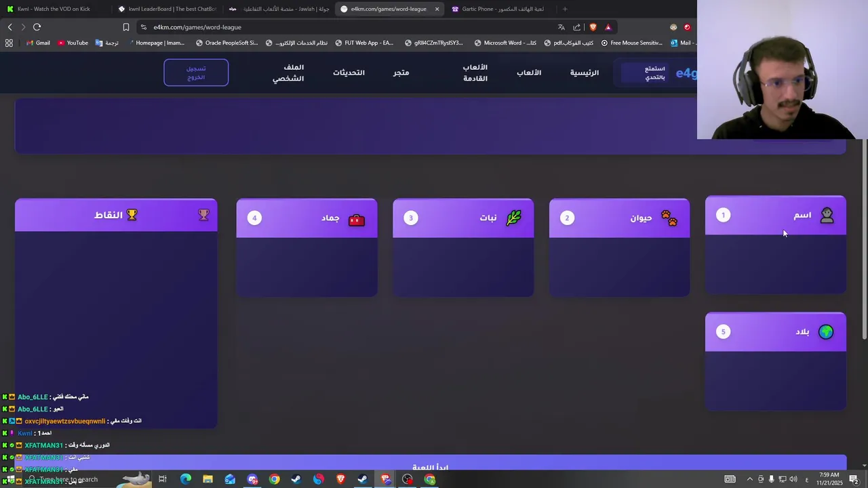Click the share icon in address bar

577,27
